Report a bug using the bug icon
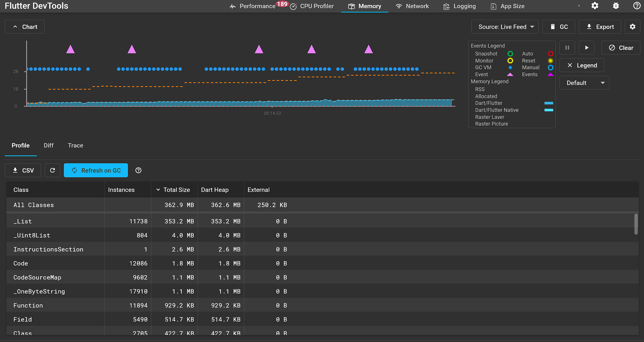 616,6
